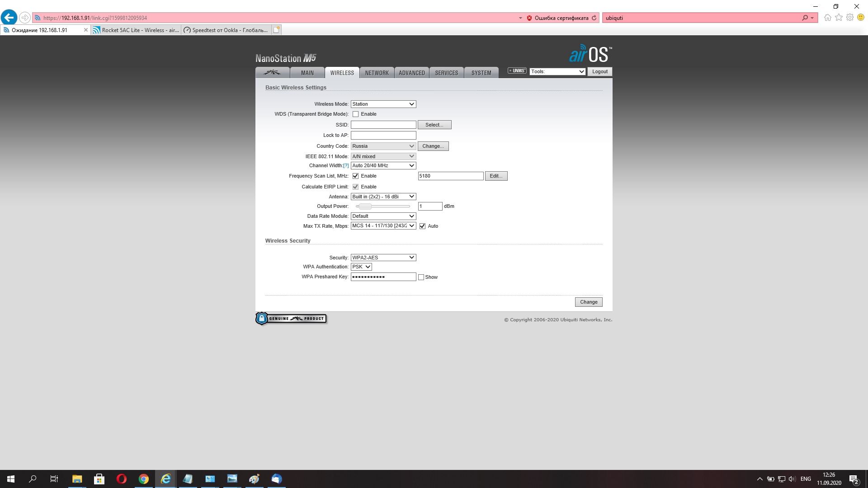Click the browser back arrow
The height and width of the screenshot is (488, 868).
(x=9, y=18)
